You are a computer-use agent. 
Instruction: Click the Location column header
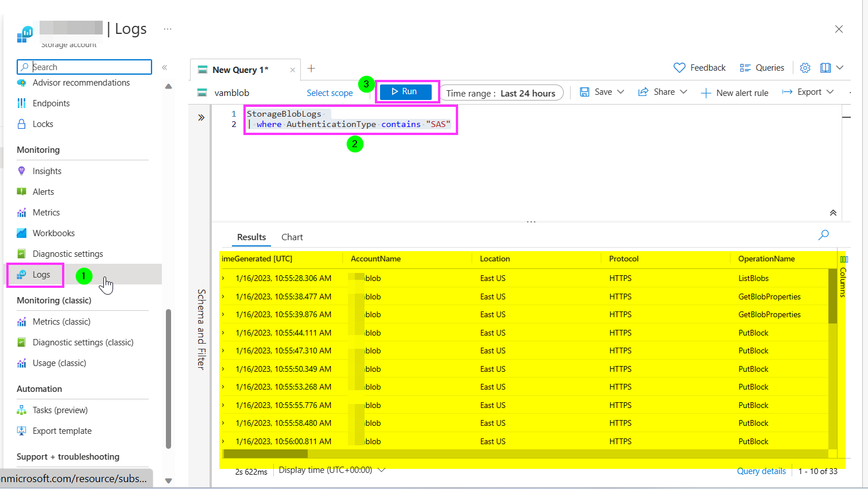[495, 259]
